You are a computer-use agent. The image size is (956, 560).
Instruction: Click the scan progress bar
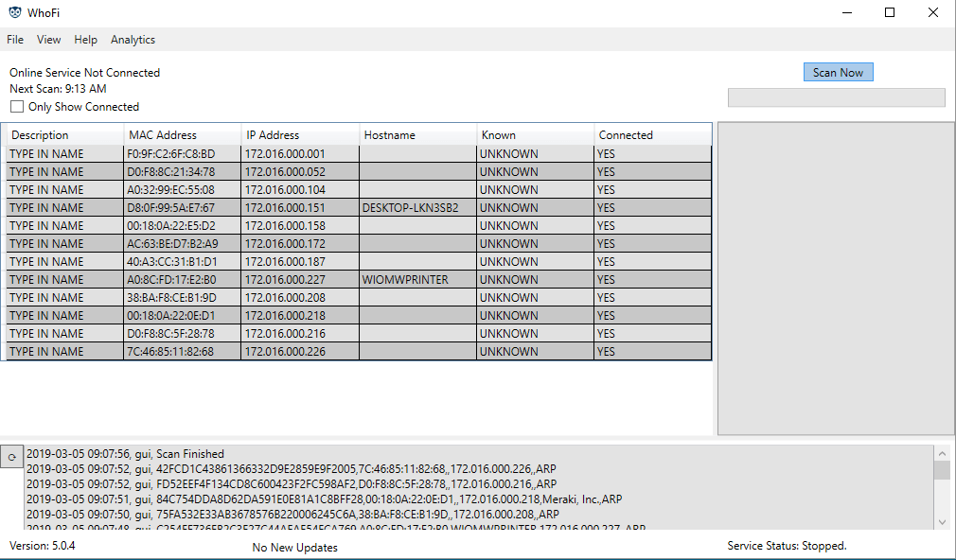836,97
